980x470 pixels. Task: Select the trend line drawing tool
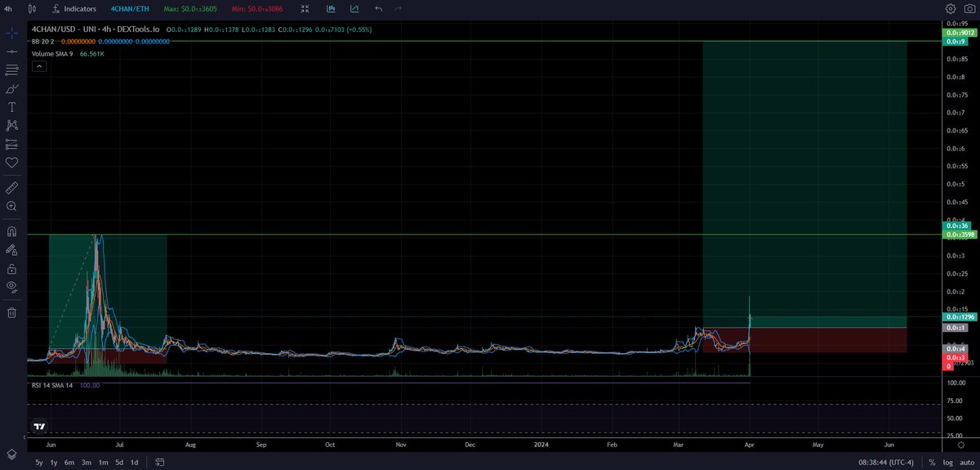pyautogui.click(x=11, y=51)
